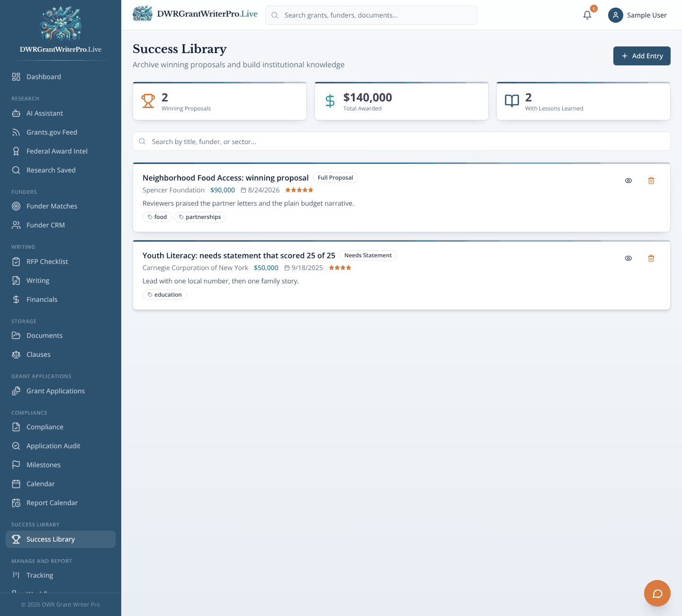
Task: Open Federal Award Intel
Action: click(x=61, y=151)
